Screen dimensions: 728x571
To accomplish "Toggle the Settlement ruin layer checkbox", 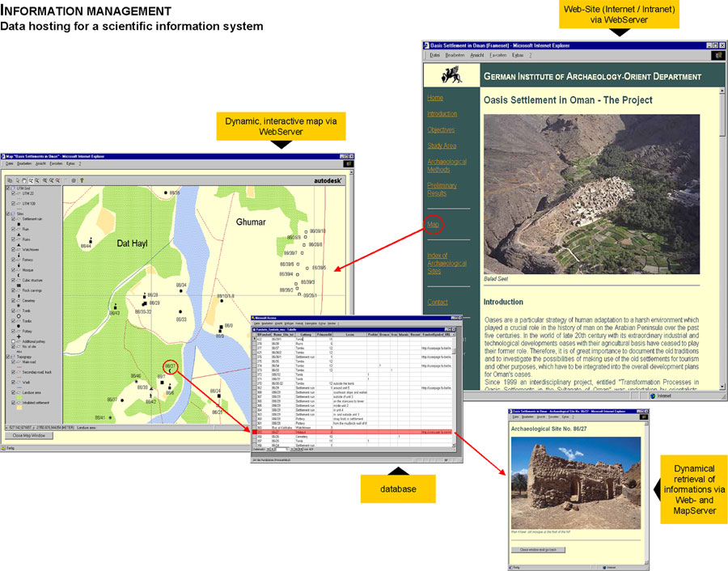I will pyautogui.click(x=13, y=219).
